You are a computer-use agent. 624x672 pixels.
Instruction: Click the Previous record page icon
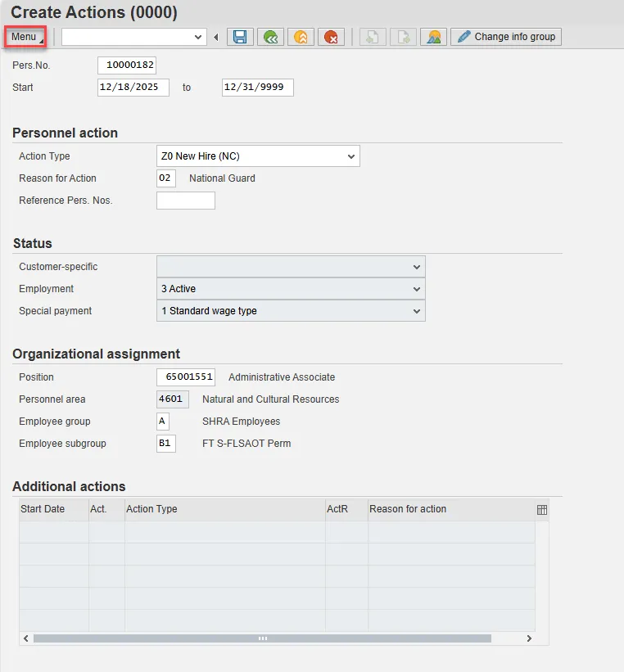(373, 37)
